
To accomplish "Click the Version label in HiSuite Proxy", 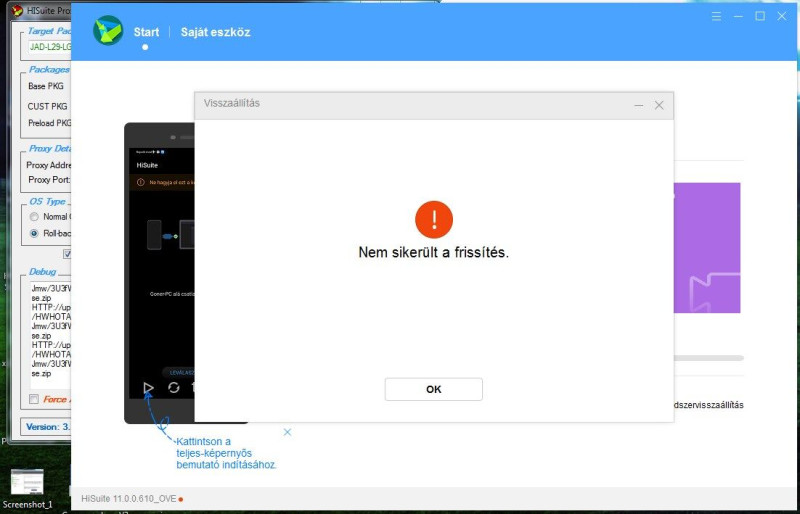I will (48, 427).
